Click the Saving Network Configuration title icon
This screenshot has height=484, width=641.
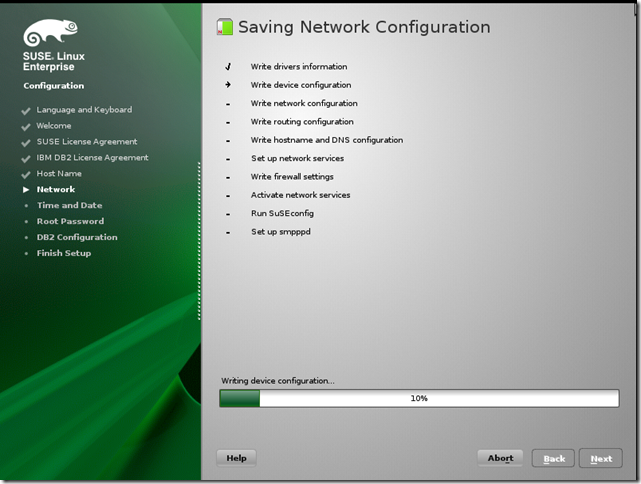click(225, 28)
